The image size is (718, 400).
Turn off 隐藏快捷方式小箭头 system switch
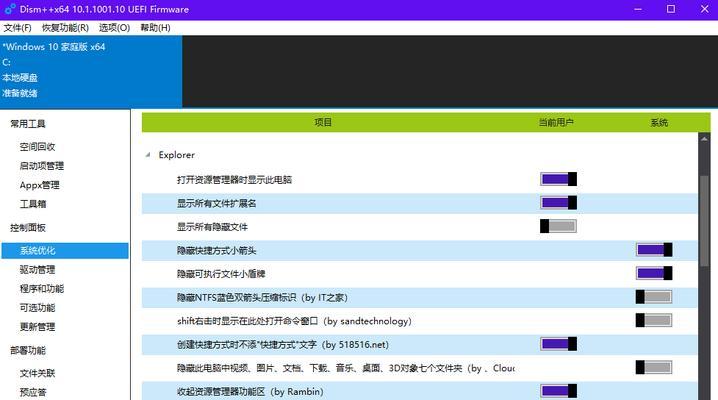(x=654, y=250)
